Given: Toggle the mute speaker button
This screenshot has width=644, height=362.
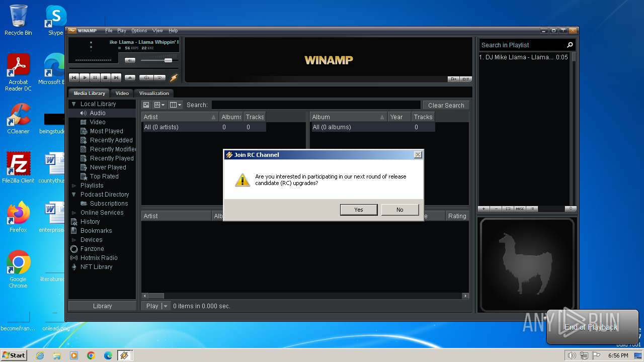Looking at the screenshot, I should tap(130, 60).
